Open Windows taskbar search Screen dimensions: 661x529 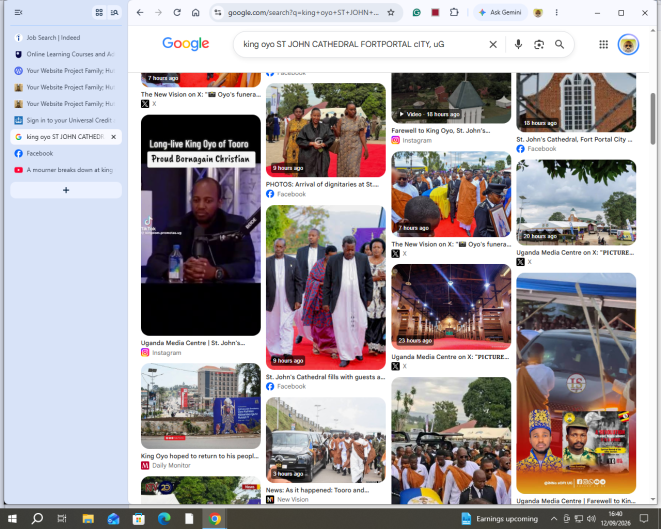37,518
